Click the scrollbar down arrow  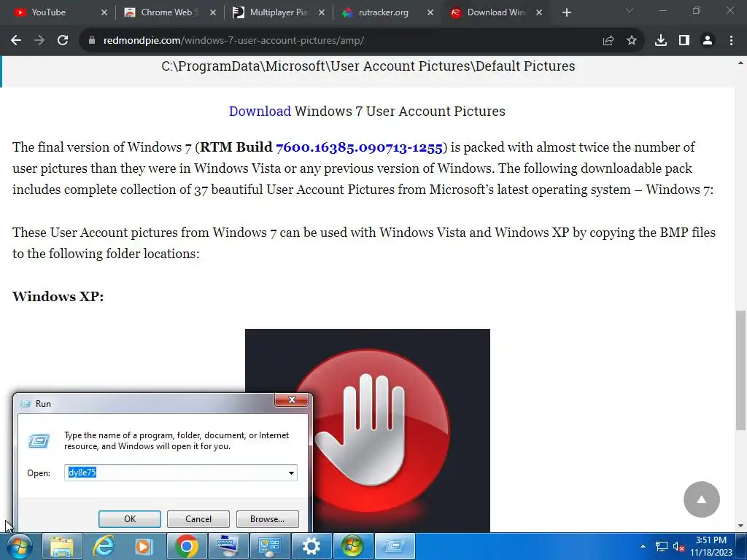741,526
